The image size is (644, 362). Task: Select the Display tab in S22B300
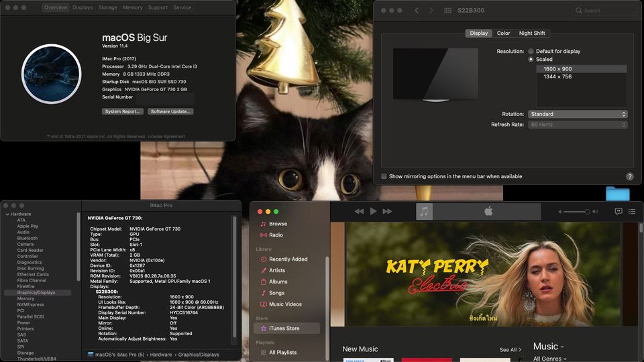click(x=478, y=34)
